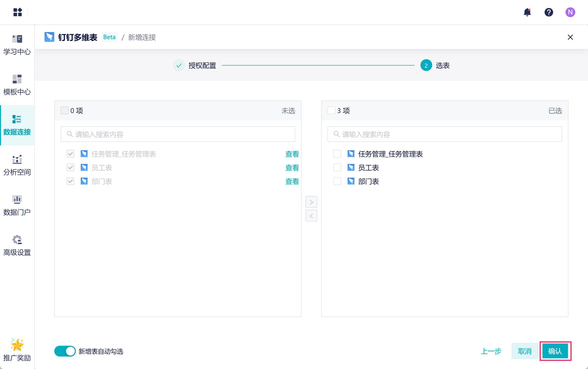Toggle off 新增表自动勾选 switch
588x369 pixels.
(x=65, y=351)
